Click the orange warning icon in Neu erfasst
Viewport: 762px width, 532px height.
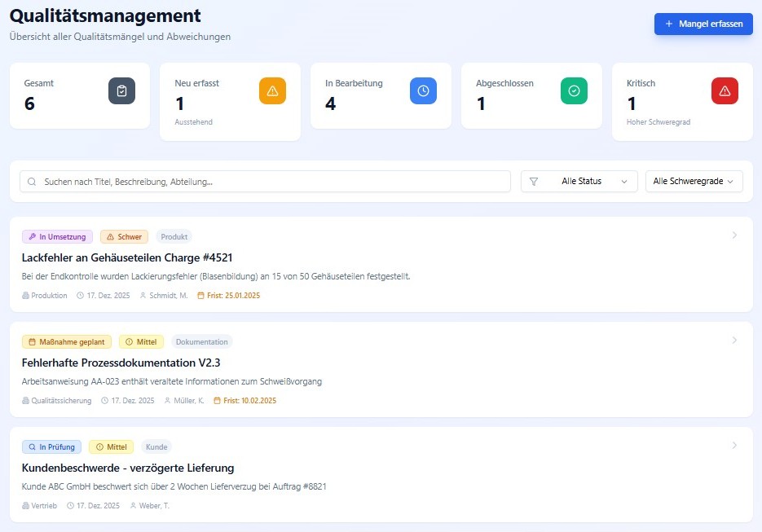[272, 90]
